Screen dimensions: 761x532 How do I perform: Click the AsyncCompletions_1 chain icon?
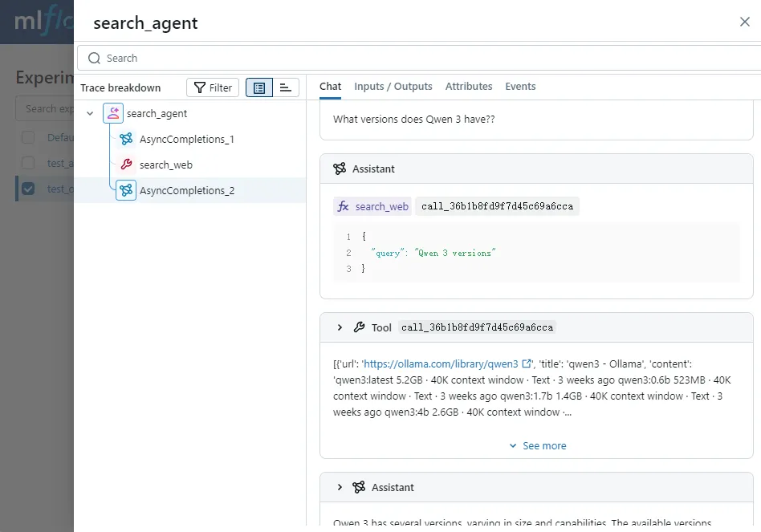(126, 139)
